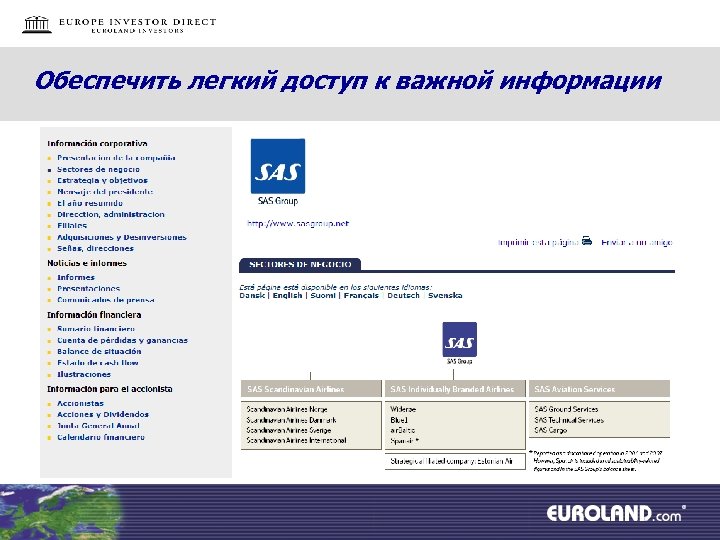
Task: Open Dirección, administración
Action: 111,214
